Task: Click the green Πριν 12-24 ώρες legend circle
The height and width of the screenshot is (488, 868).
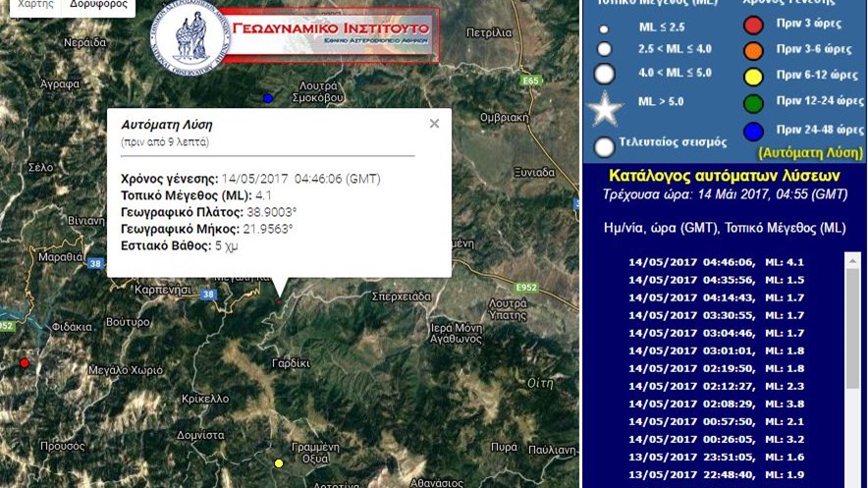Action: (x=753, y=103)
